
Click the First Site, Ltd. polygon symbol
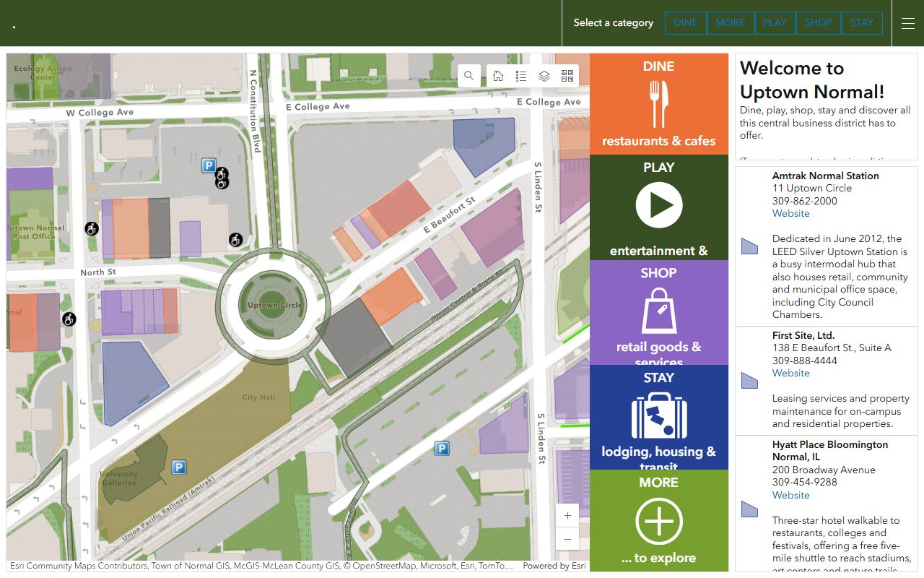pos(749,381)
